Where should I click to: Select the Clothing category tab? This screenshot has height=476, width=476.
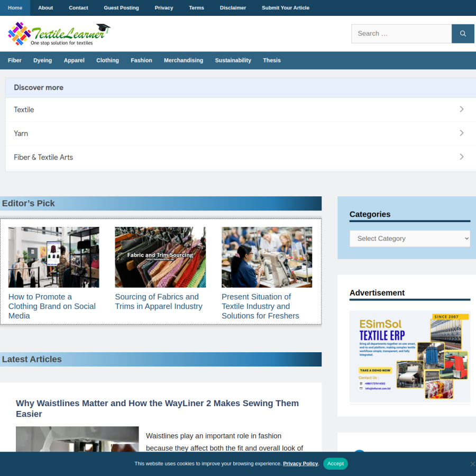tap(107, 60)
